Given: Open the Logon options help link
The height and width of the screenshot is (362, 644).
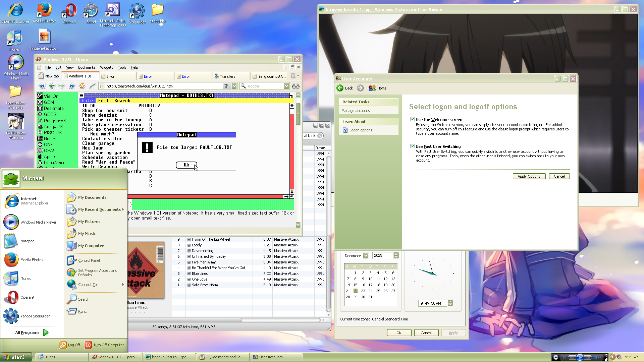Looking at the screenshot, I should (x=361, y=130).
